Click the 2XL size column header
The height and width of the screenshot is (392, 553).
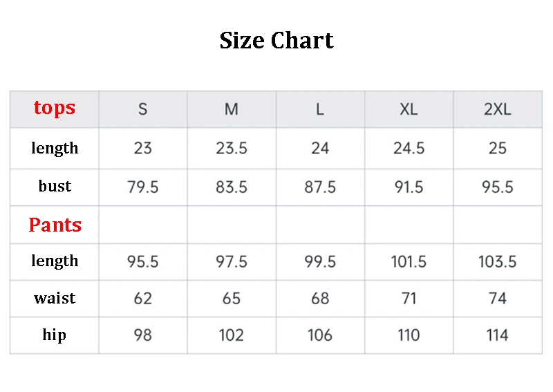point(497,109)
